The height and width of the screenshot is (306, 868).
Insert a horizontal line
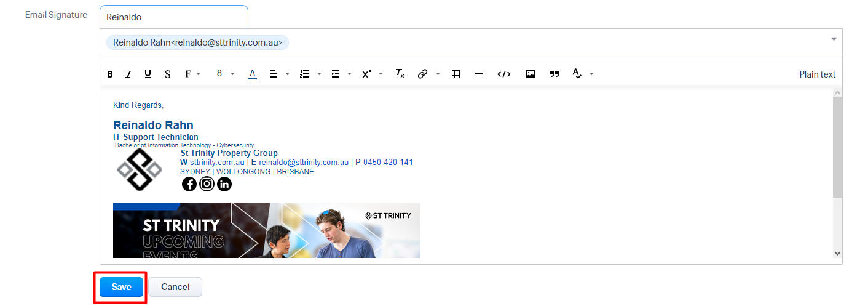(478, 74)
